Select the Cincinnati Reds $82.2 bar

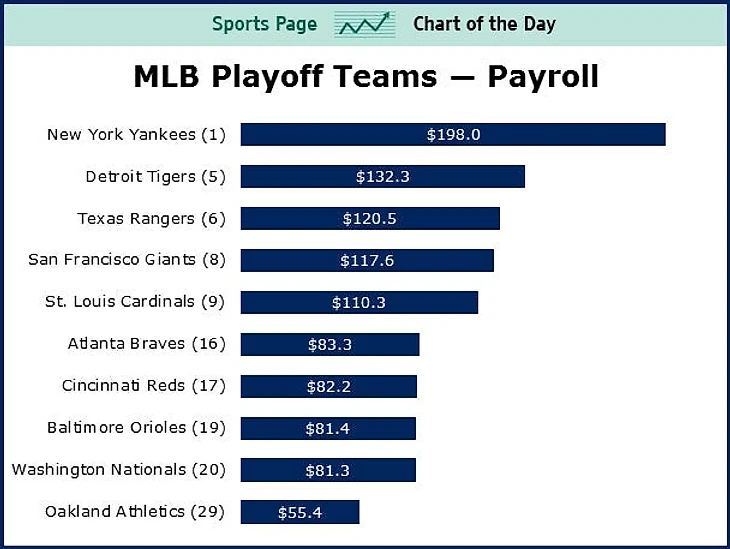[329, 386]
